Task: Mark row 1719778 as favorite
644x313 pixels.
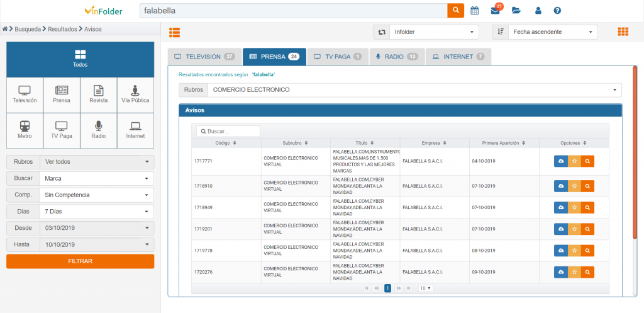Action: pos(574,250)
